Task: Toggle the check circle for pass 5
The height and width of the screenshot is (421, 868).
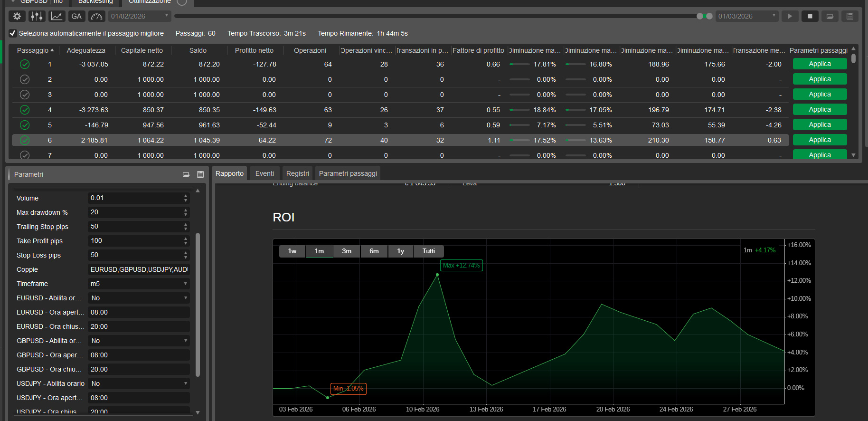Action: click(x=25, y=125)
